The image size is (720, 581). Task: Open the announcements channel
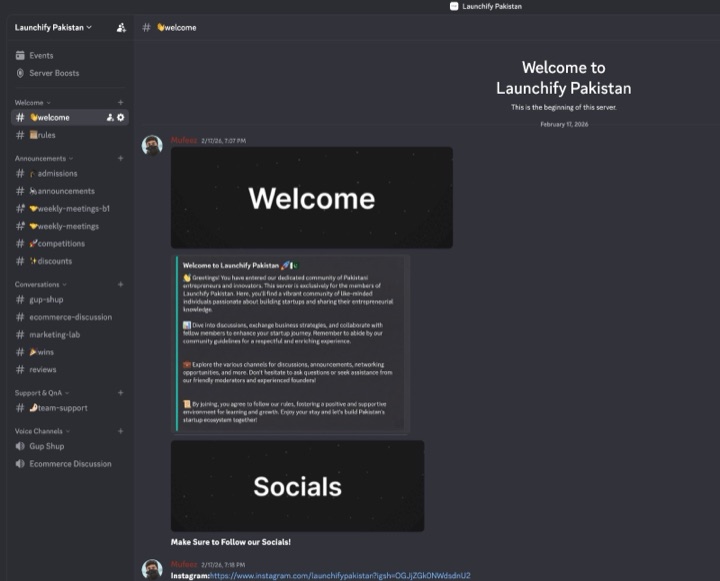pyautogui.click(x=69, y=191)
